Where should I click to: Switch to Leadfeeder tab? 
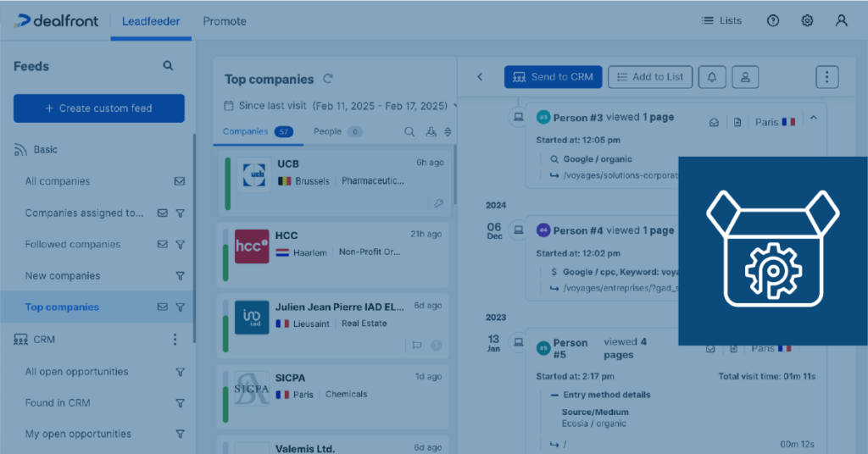pyautogui.click(x=151, y=21)
